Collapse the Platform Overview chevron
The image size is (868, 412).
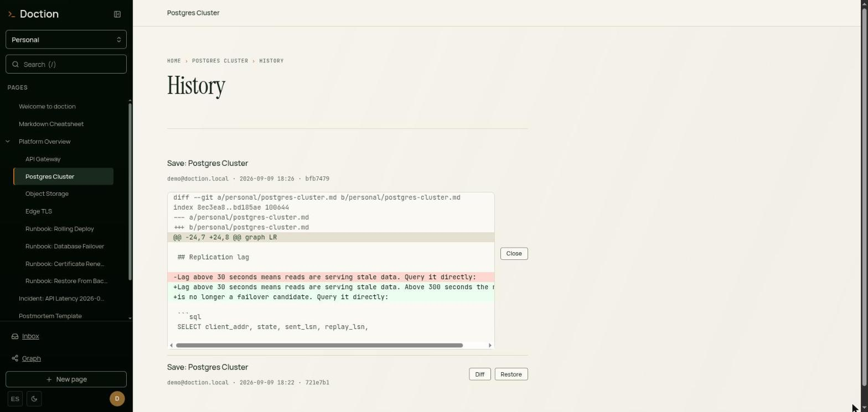[x=8, y=142]
